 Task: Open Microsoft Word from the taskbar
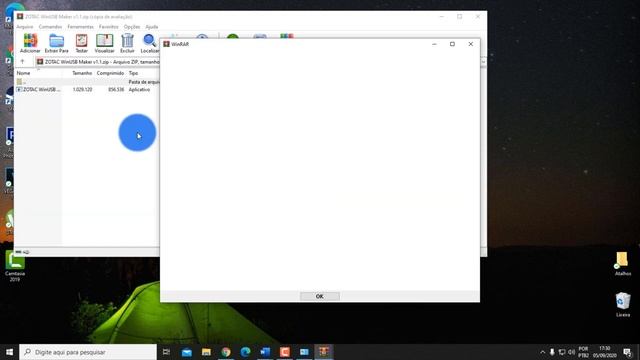tap(265, 352)
